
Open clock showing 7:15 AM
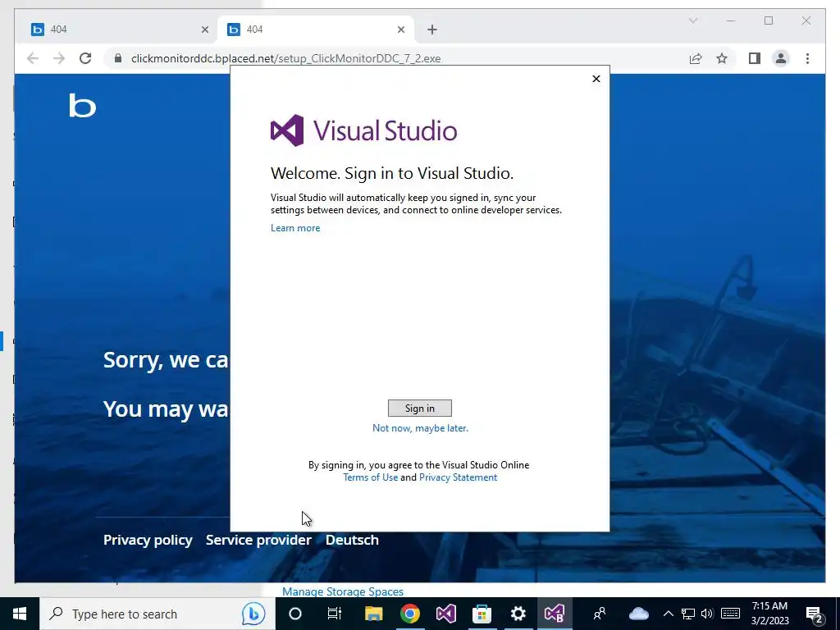click(769, 614)
